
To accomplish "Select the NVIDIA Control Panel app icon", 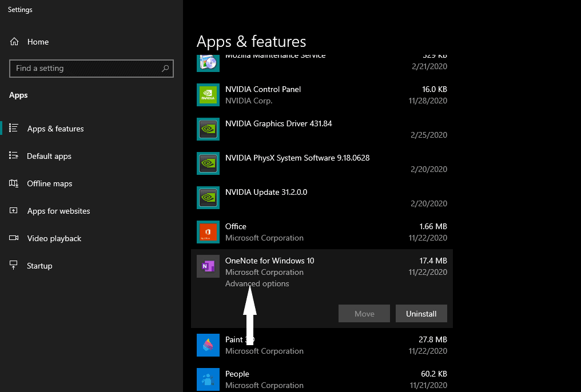I will [x=208, y=95].
